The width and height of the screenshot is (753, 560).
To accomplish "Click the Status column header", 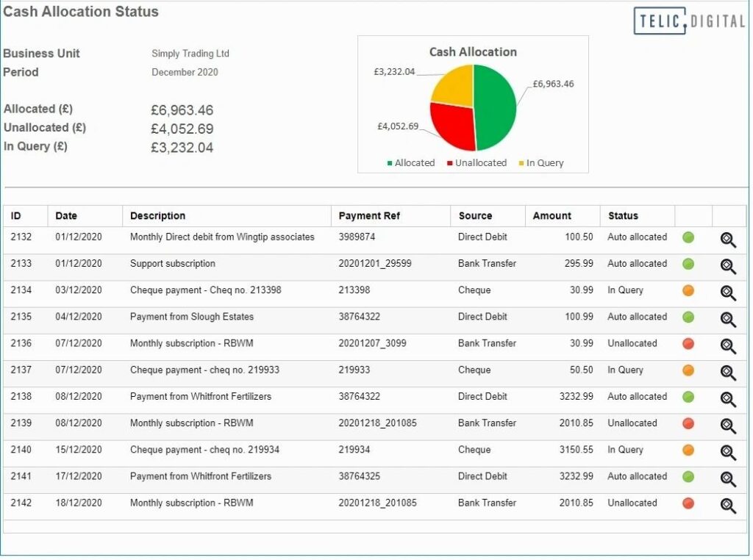I will 623,216.
